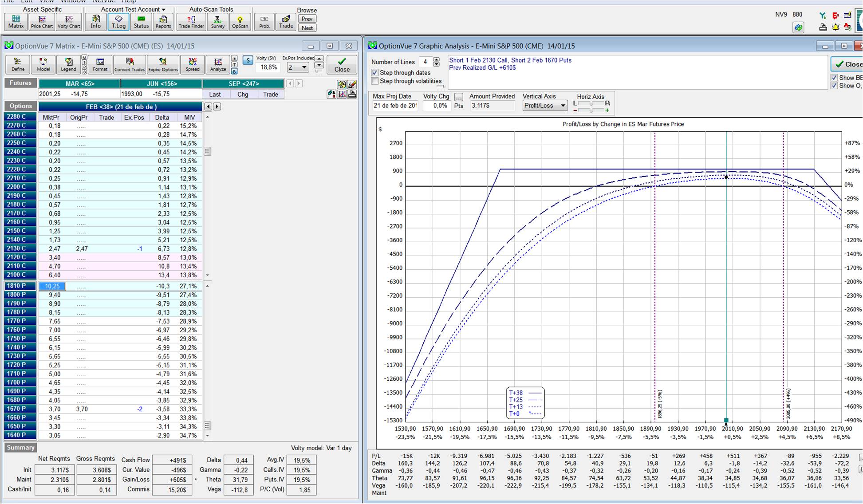Click the Analyze button in Matrix
This screenshot has height=504, width=863.
coord(218,64)
